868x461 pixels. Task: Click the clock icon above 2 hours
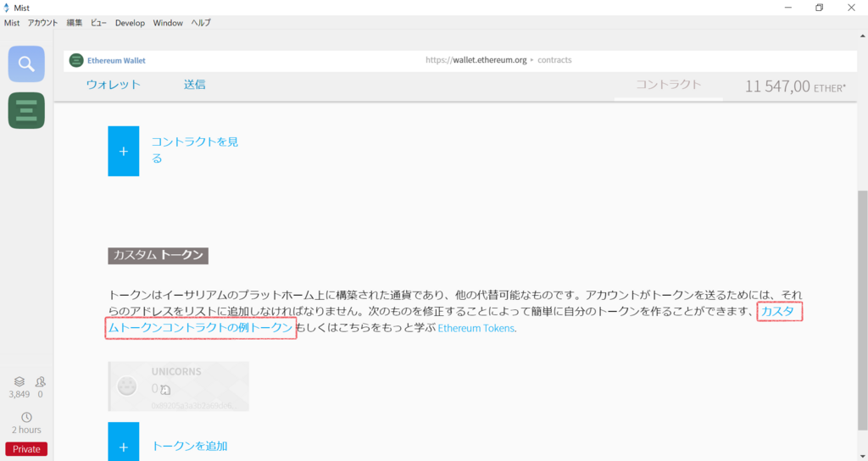click(x=26, y=417)
